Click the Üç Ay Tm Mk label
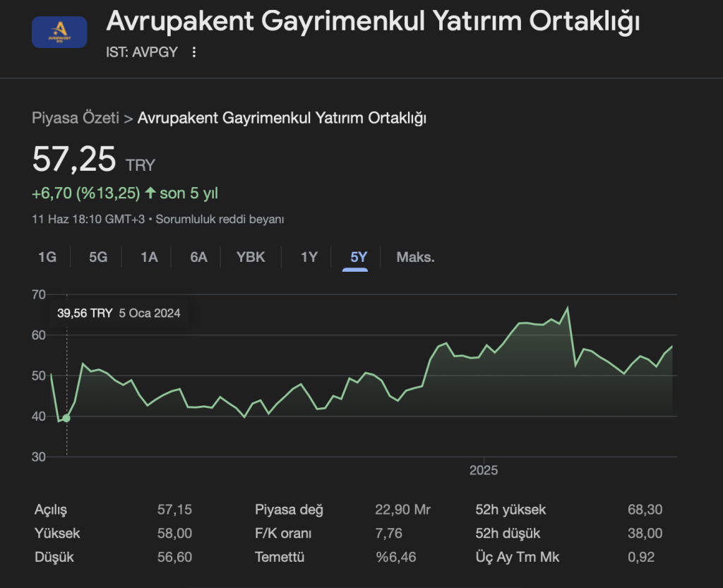This screenshot has height=588, width=723. [518, 557]
